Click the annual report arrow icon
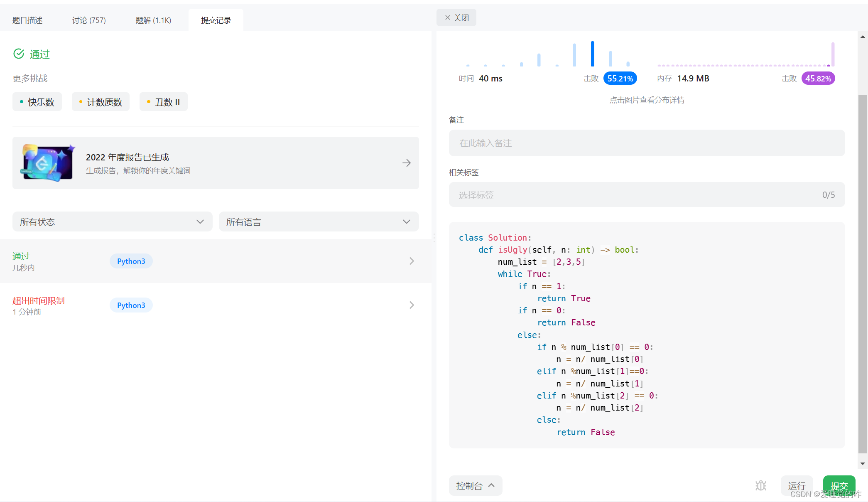 [406, 163]
